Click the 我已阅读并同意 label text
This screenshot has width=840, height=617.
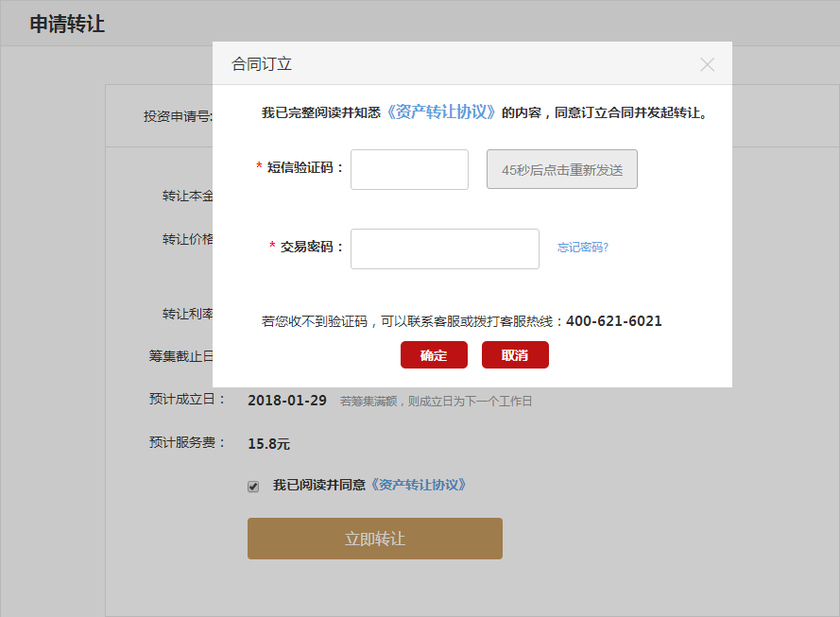click(x=318, y=485)
